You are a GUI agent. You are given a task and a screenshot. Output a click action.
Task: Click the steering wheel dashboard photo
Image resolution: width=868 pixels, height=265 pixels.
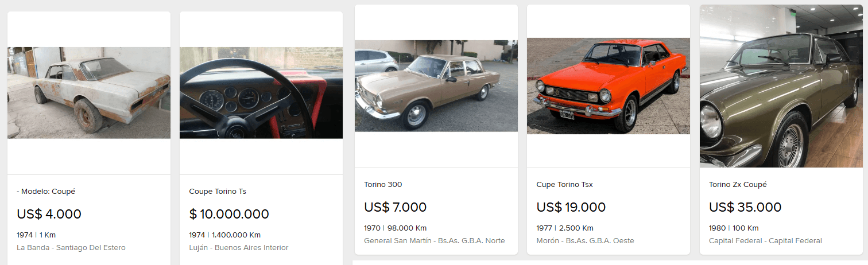pos(261,92)
